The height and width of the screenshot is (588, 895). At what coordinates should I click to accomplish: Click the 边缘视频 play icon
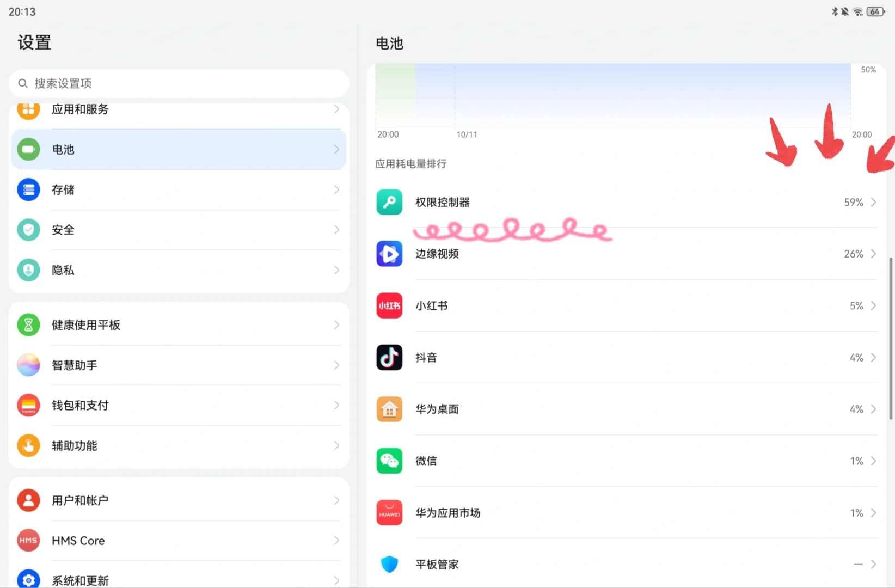click(x=389, y=254)
